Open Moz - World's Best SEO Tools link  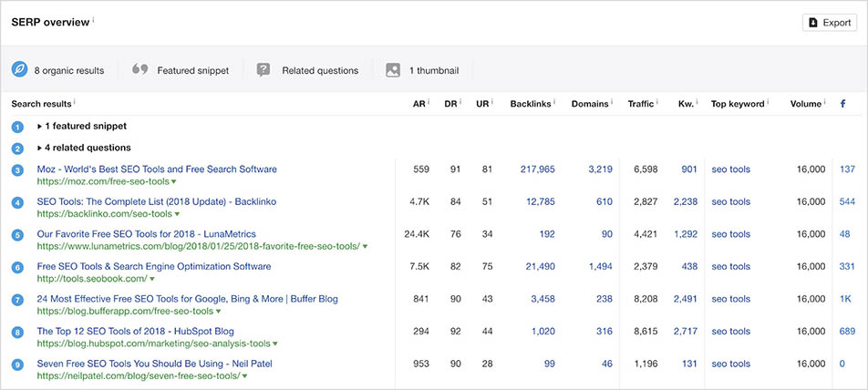click(x=157, y=169)
